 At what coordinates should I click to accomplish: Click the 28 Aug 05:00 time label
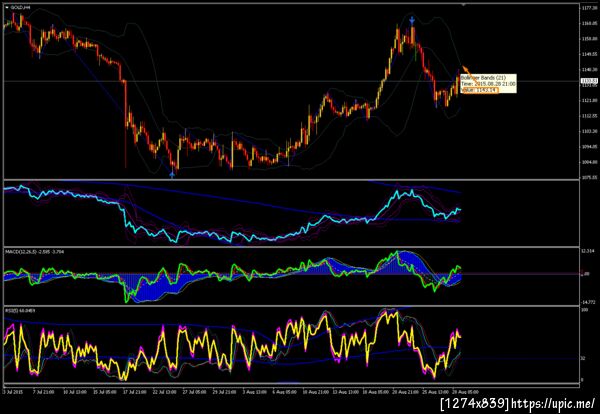467,392
